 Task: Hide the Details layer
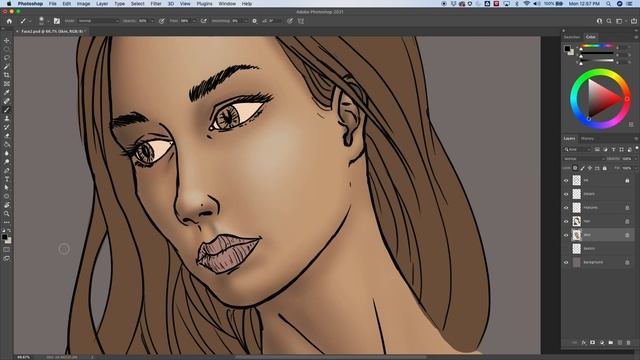click(566, 194)
